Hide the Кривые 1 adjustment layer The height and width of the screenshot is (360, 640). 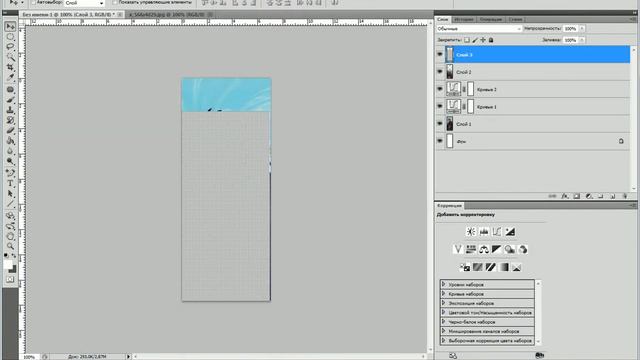(x=440, y=107)
